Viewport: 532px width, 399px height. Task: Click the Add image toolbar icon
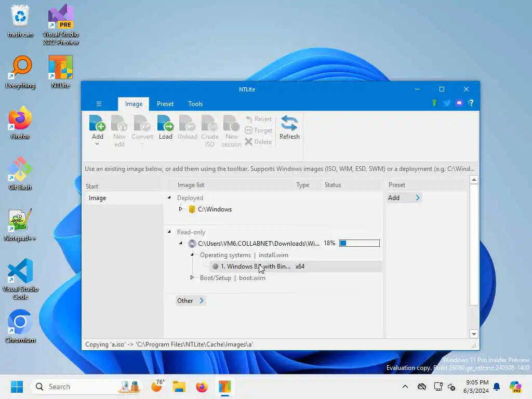point(97,124)
